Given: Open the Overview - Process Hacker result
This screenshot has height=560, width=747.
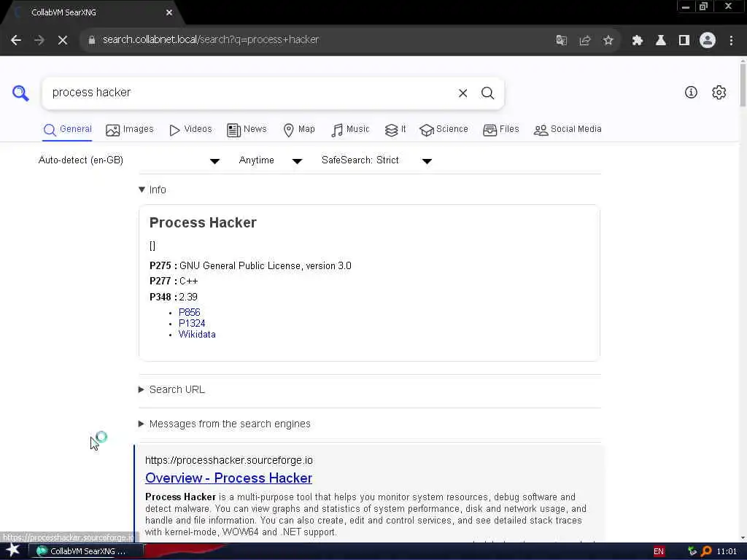Looking at the screenshot, I should tap(228, 478).
